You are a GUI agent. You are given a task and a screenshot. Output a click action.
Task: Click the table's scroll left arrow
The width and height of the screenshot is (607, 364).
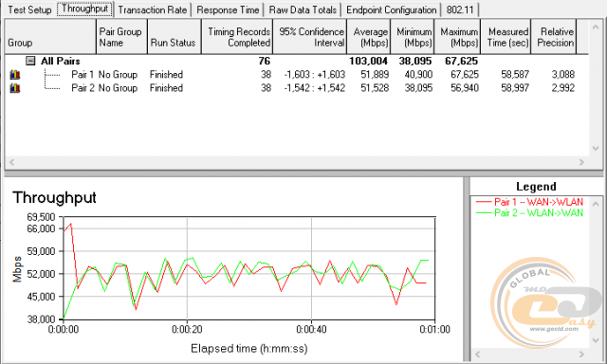12,162
